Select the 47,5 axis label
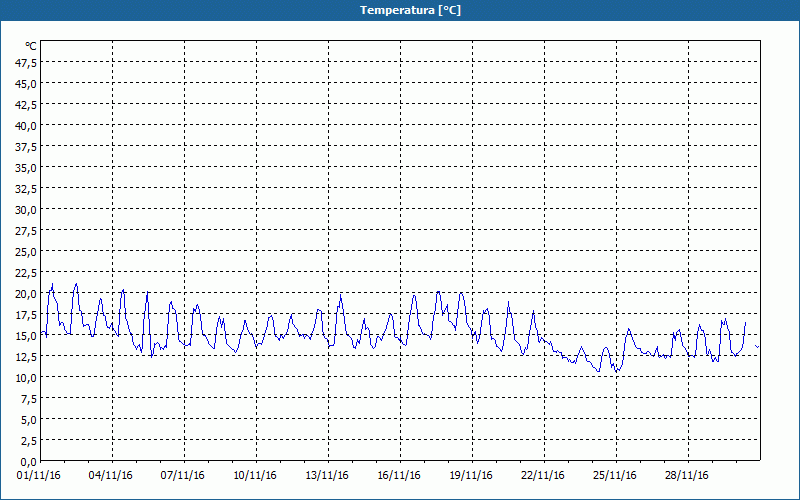The image size is (800, 500). click(27, 63)
